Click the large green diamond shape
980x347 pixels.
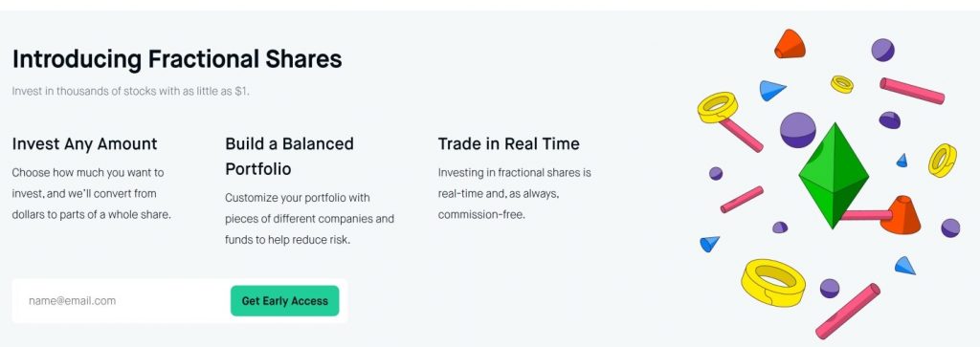coord(834,175)
